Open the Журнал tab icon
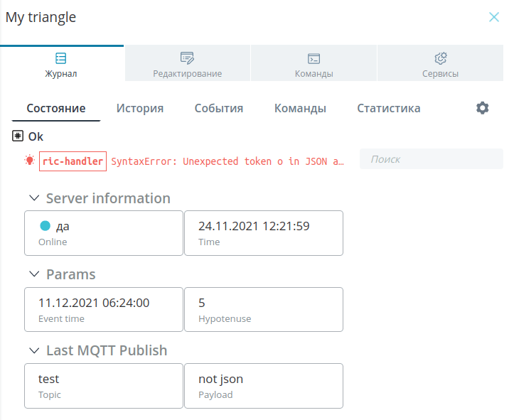This screenshot has width=509, height=420. (x=60, y=58)
